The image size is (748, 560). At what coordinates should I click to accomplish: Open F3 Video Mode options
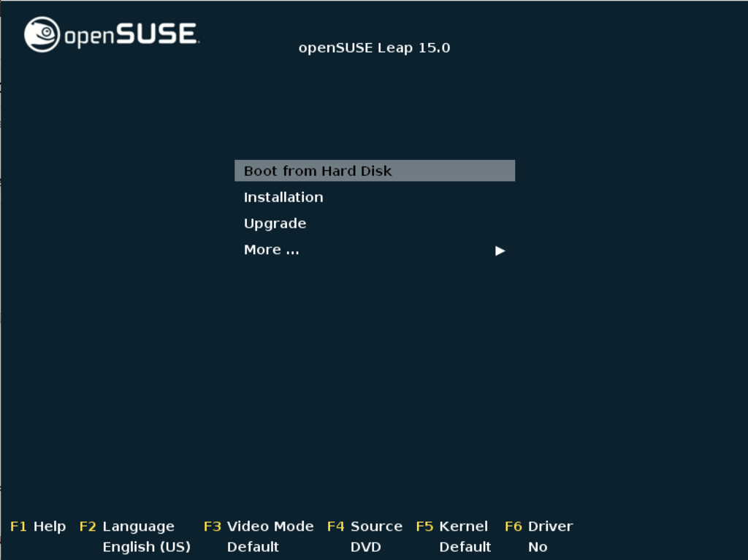[x=259, y=526]
